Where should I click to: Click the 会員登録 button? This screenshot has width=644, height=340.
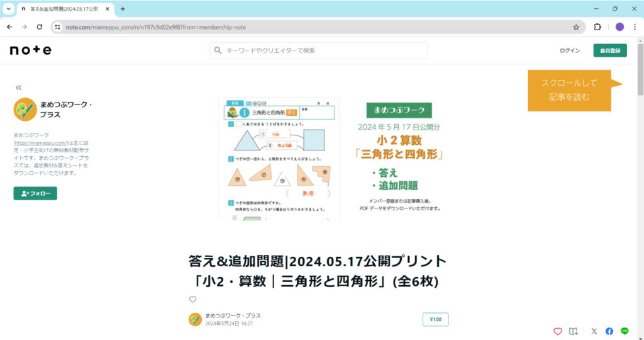click(610, 50)
